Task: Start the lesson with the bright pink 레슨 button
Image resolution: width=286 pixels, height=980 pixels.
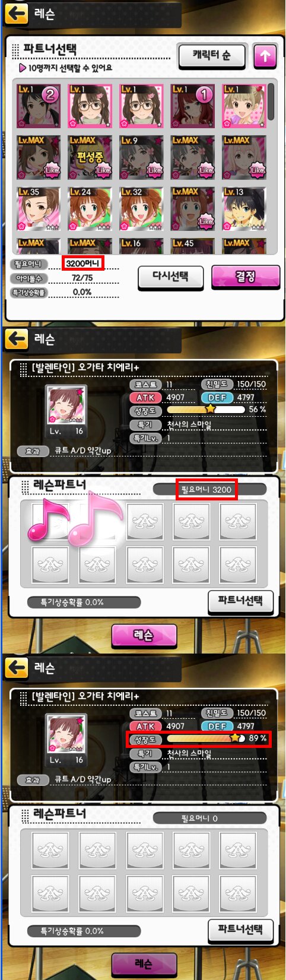Action: [x=144, y=635]
